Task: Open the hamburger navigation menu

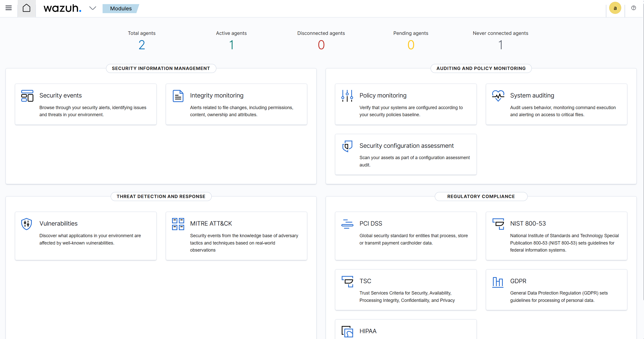Action: click(9, 8)
